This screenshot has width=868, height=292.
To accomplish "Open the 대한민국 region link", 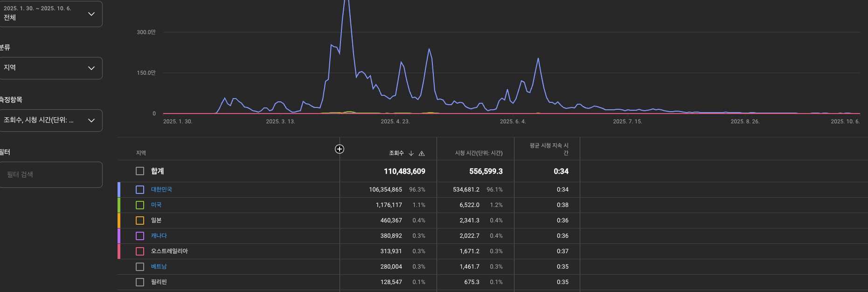I will (161, 190).
